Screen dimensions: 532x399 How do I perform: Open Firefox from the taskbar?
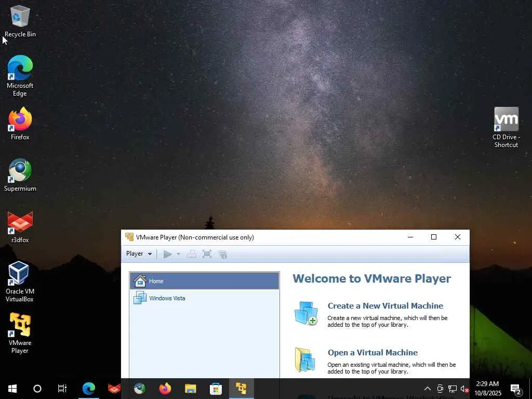[x=165, y=389]
